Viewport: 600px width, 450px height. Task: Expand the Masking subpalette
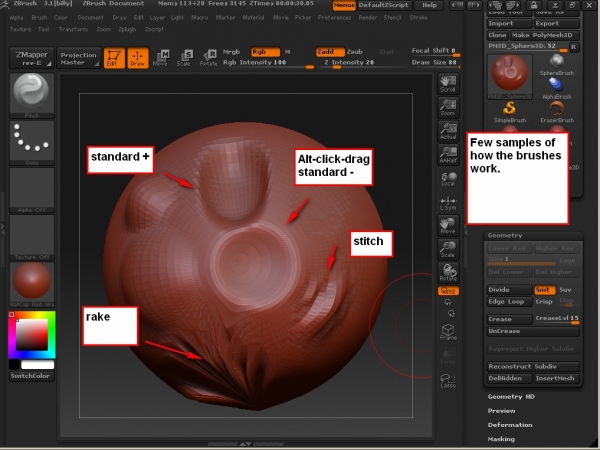501,439
